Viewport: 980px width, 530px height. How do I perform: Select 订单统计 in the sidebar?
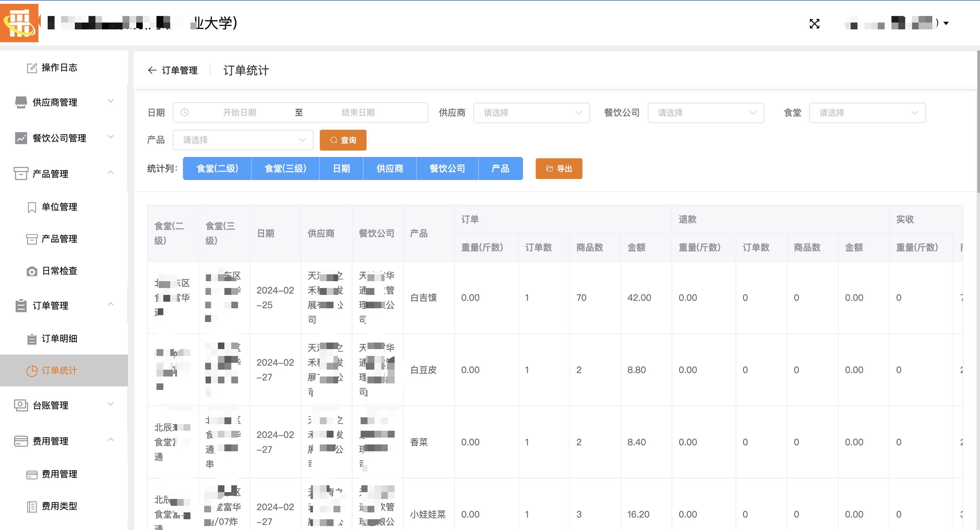pyautogui.click(x=64, y=371)
